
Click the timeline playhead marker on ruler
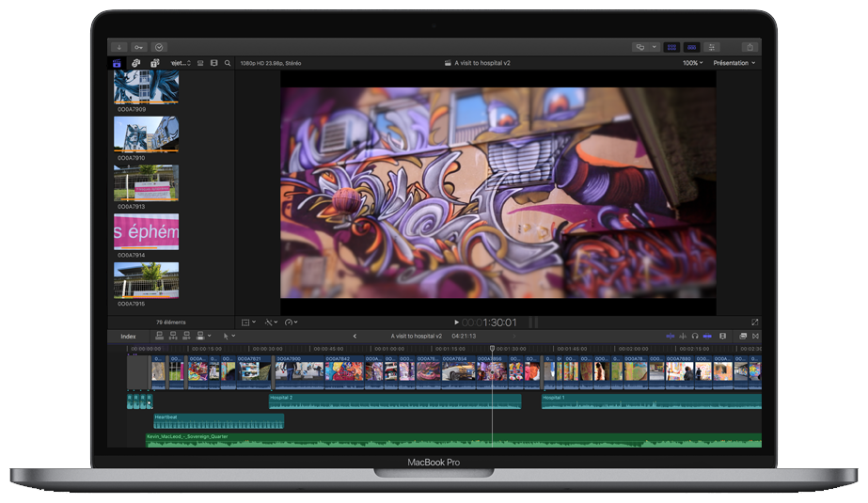(x=492, y=348)
